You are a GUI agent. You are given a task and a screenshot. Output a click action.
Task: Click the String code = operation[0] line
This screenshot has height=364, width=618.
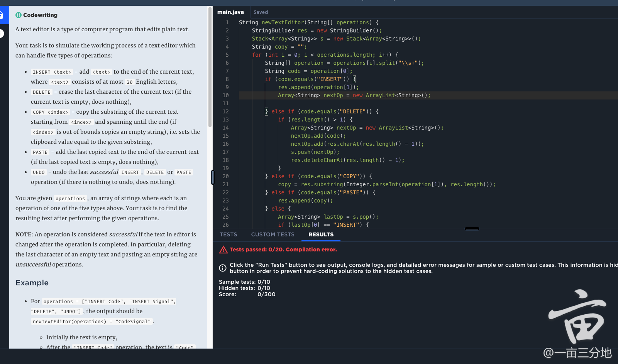309,71
